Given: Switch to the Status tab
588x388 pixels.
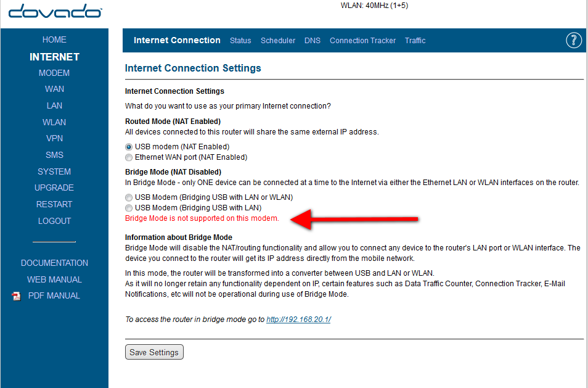Looking at the screenshot, I should coord(240,41).
